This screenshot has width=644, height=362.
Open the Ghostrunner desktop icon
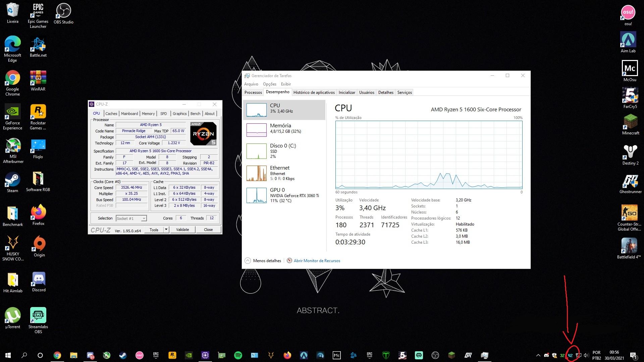tap(630, 184)
